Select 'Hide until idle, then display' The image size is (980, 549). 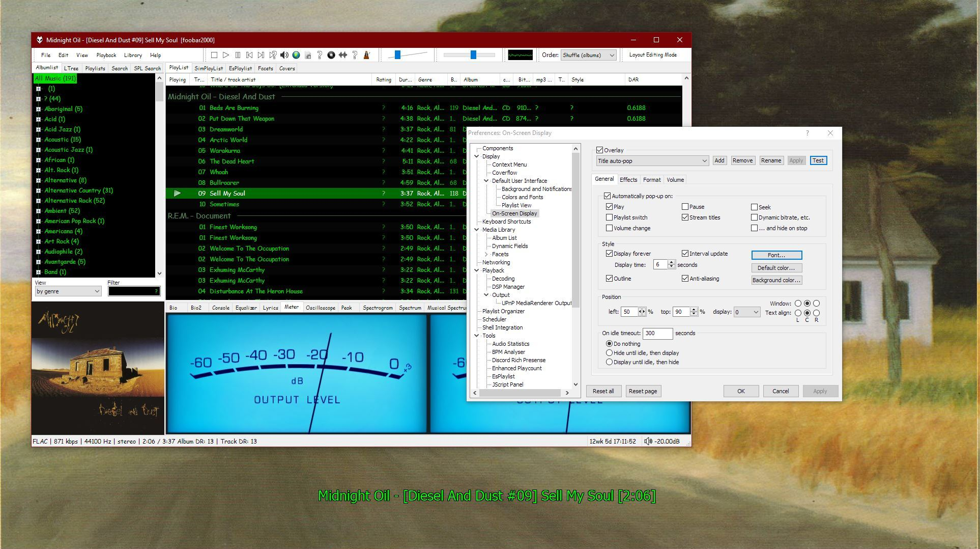[x=609, y=353]
